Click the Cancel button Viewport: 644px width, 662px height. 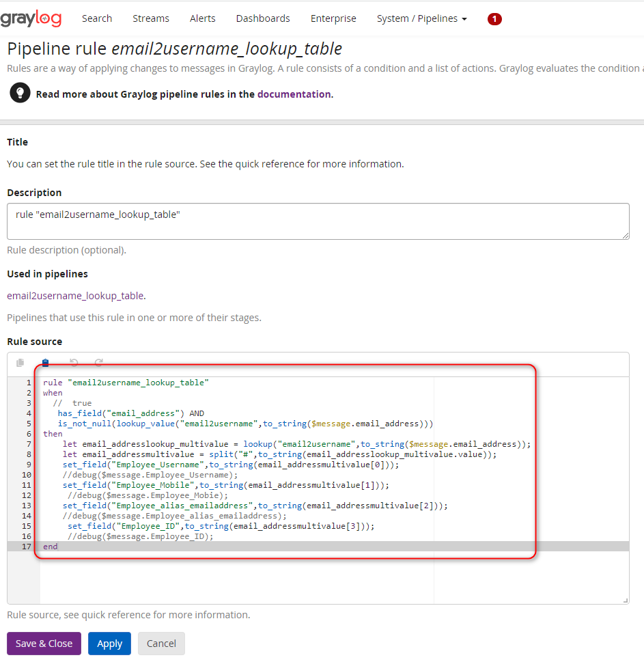[x=161, y=644]
